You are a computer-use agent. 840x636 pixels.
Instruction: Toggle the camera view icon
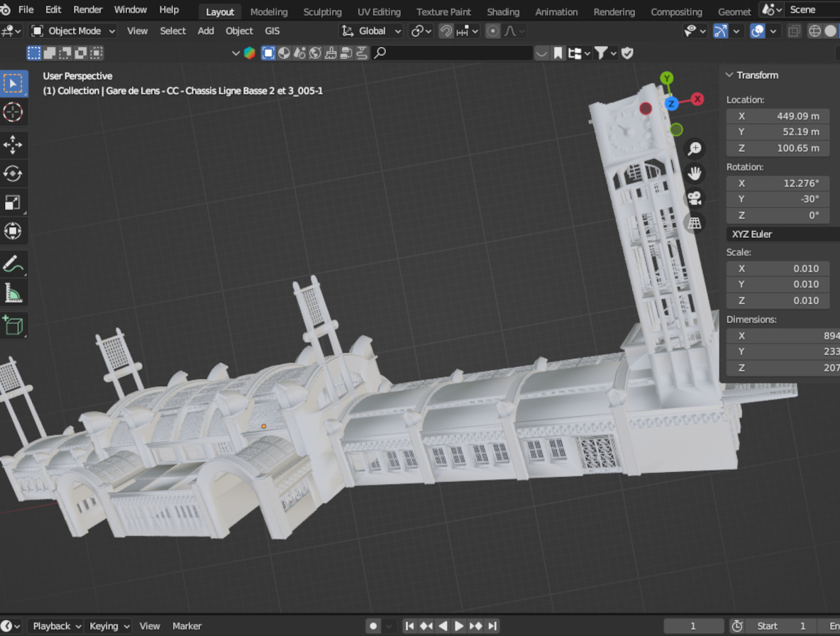(695, 198)
